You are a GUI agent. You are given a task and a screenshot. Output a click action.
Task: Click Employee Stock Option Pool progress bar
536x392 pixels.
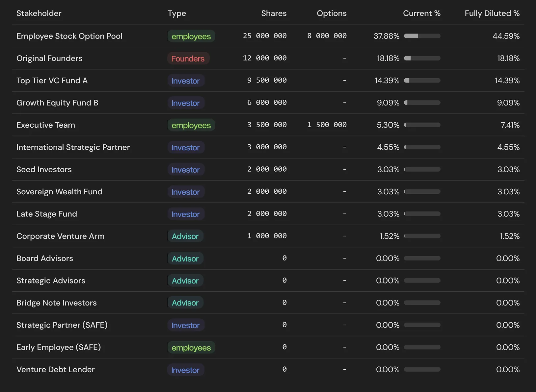[x=422, y=36]
